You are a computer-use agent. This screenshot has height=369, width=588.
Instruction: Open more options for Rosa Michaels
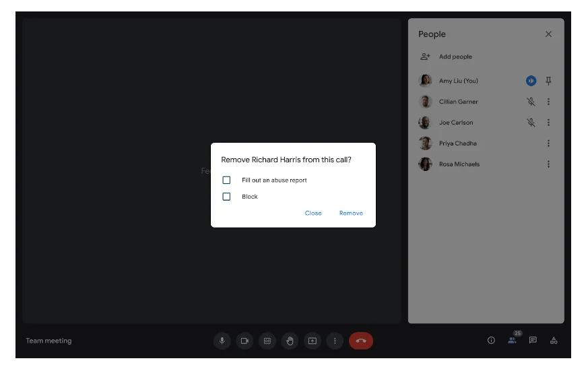(548, 164)
